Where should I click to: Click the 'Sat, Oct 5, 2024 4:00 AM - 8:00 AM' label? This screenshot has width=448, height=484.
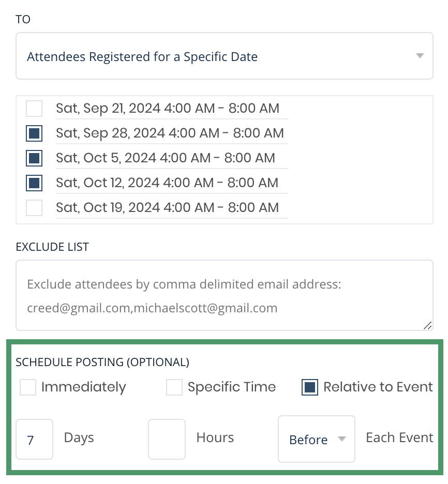[x=166, y=158]
